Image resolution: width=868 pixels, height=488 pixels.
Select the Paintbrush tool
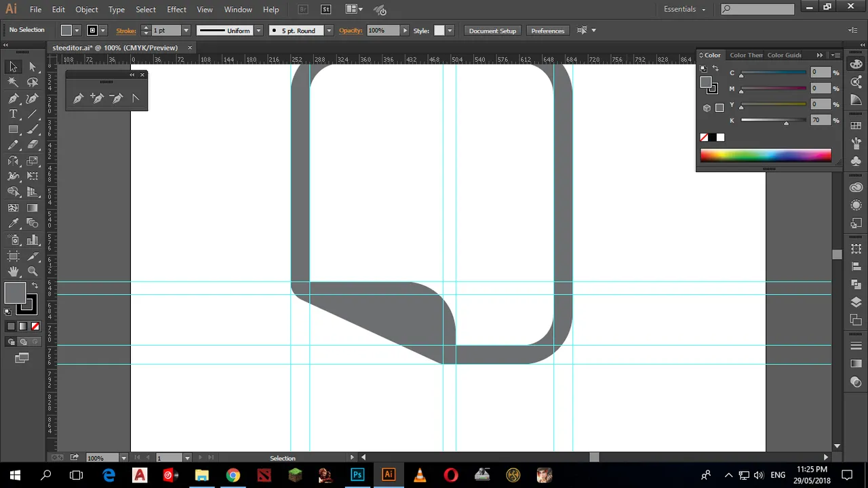[x=32, y=129]
